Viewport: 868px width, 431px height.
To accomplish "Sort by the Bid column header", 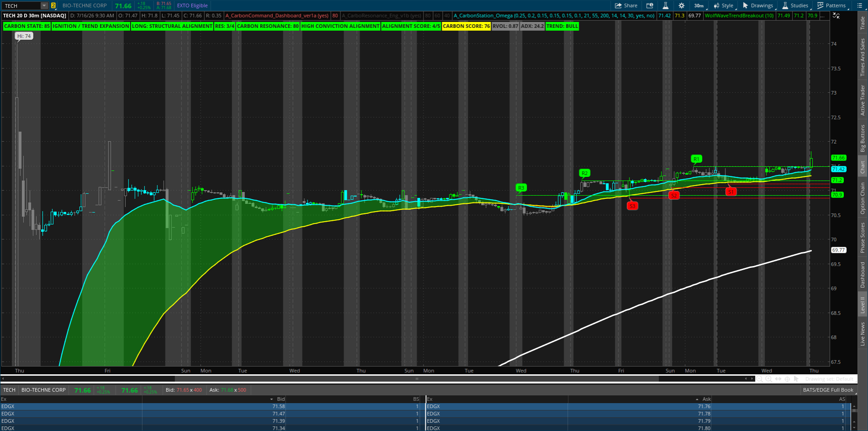I will pos(281,399).
